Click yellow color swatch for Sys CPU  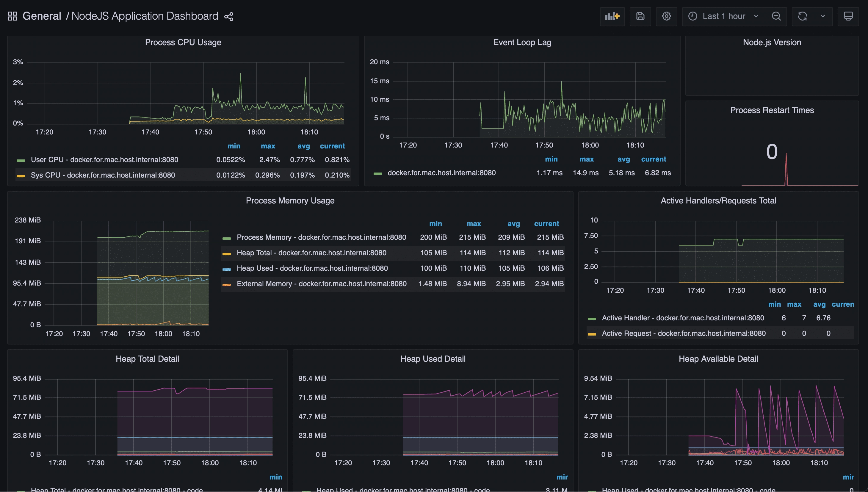(21, 176)
